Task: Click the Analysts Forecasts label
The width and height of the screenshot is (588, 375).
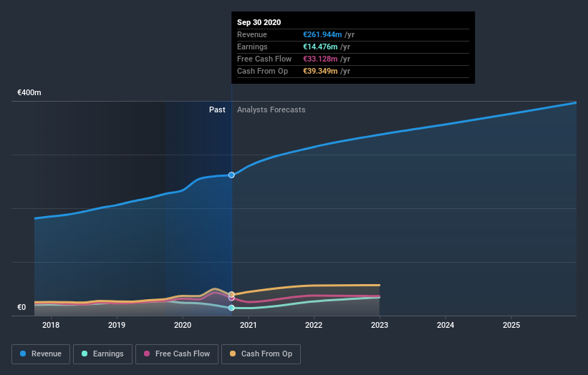Action: (271, 109)
